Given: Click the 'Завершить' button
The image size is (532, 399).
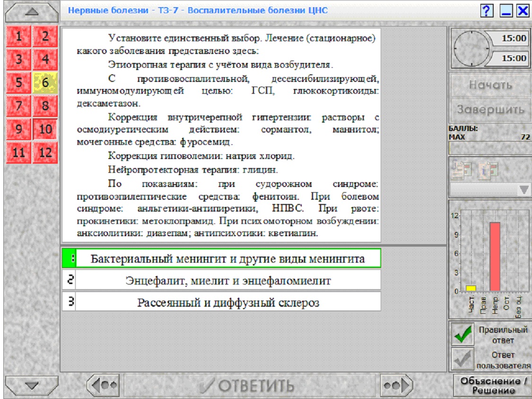Looking at the screenshot, I should pos(490,110).
